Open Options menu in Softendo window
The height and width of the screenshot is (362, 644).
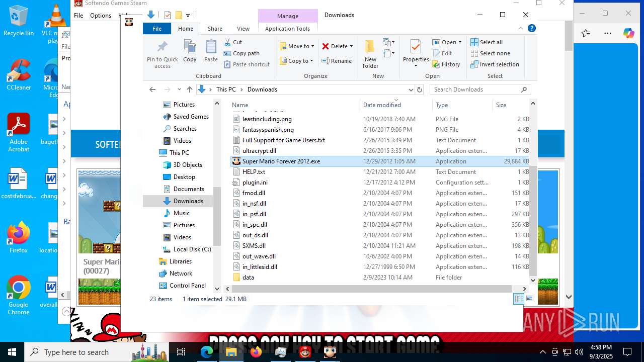pyautogui.click(x=101, y=16)
